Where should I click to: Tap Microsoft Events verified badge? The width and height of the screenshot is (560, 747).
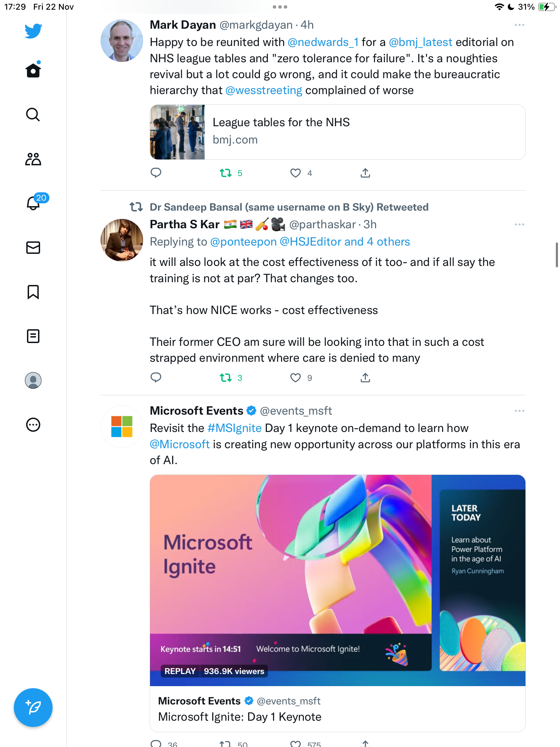(251, 411)
